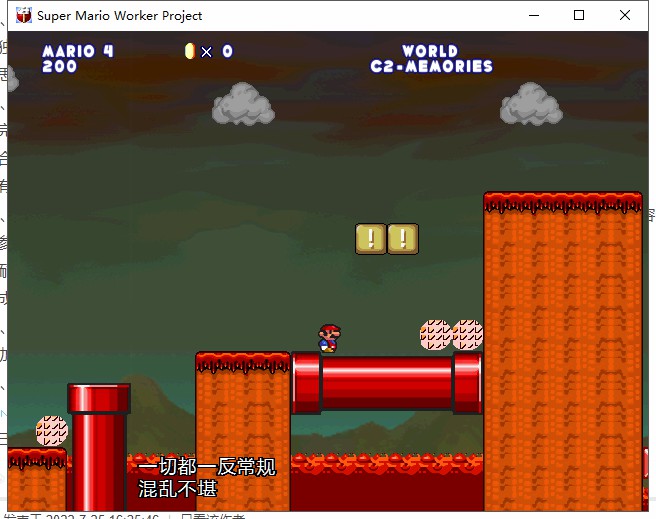
Task: Click the Mario character sprite
Action: point(329,338)
